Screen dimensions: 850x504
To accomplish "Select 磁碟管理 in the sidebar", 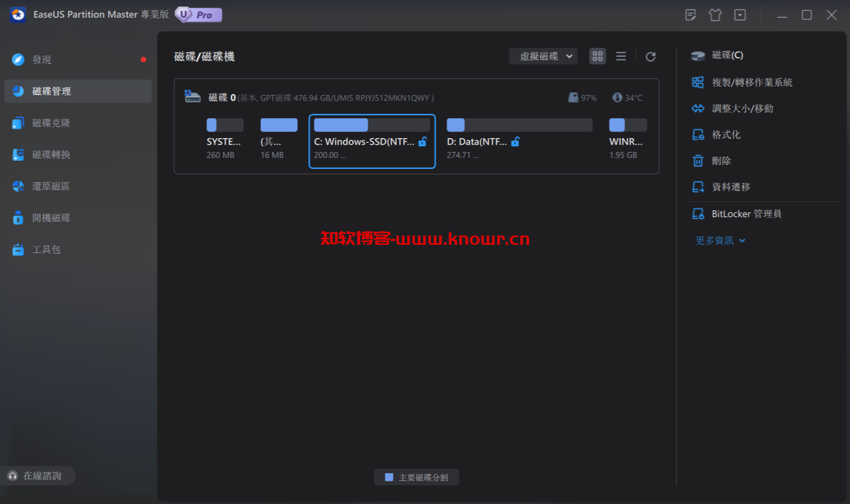I will (x=78, y=91).
